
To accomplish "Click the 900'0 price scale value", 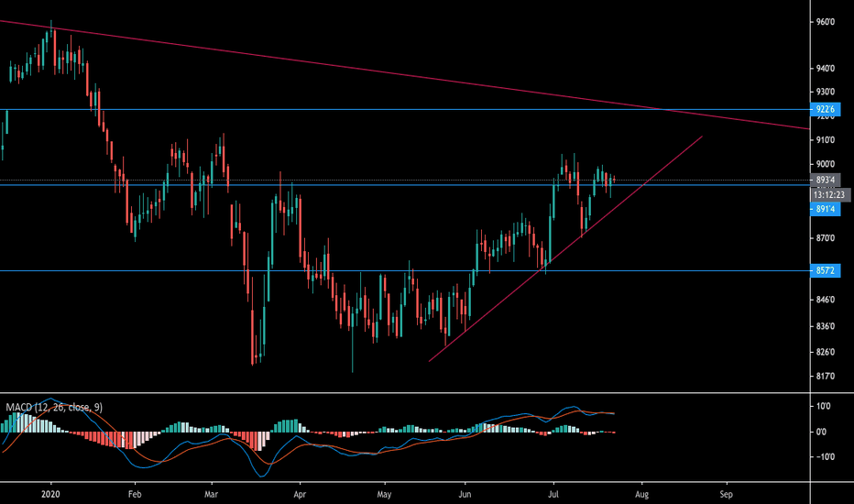I will 825,164.
